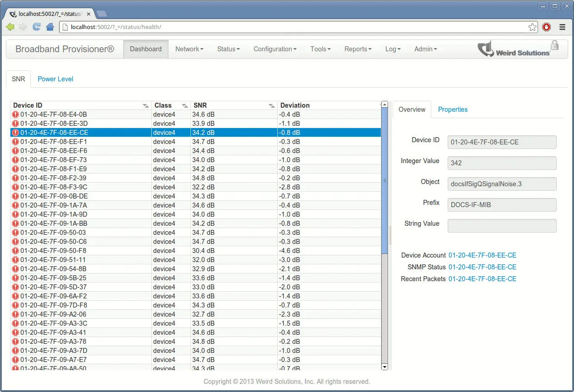Click the red alert icon beside 01-20-4E-7F-08-E4-0B

click(x=15, y=114)
